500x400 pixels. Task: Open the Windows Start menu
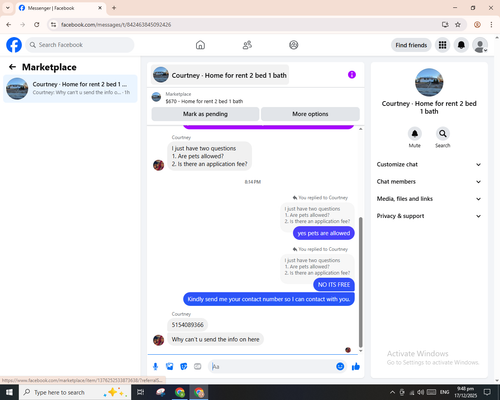pyautogui.click(x=9, y=392)
